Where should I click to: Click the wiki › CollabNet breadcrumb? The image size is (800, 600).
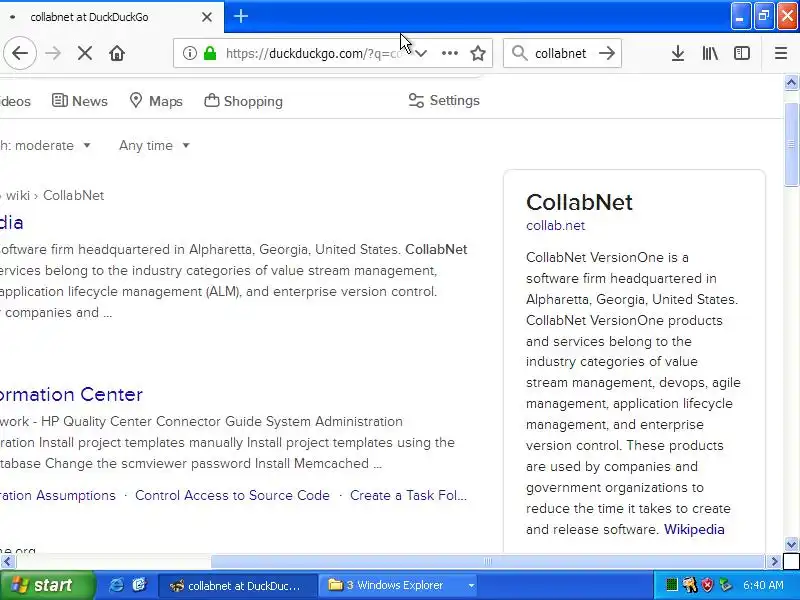pyautogui.click(x=55, y=195)
